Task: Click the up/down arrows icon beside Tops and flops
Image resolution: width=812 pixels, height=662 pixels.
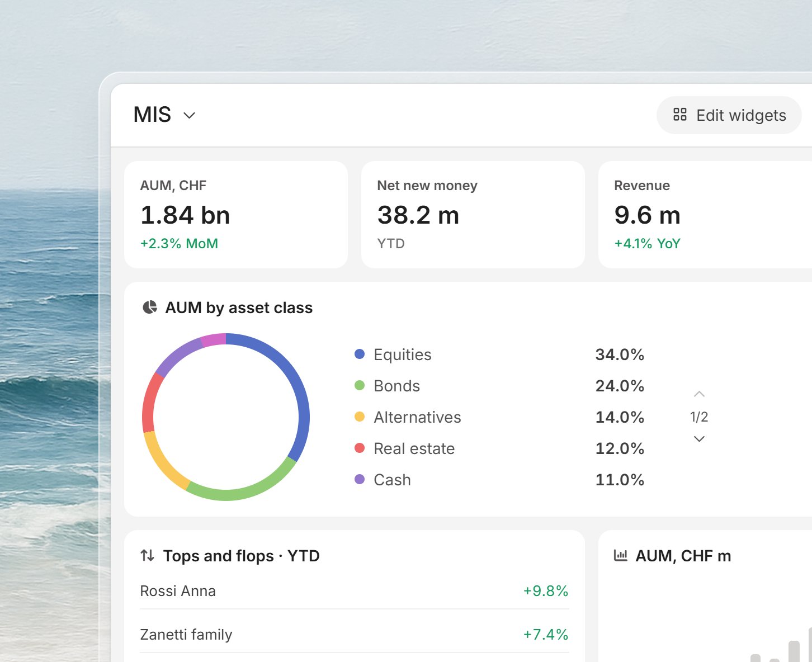Action: click(148, 555)
